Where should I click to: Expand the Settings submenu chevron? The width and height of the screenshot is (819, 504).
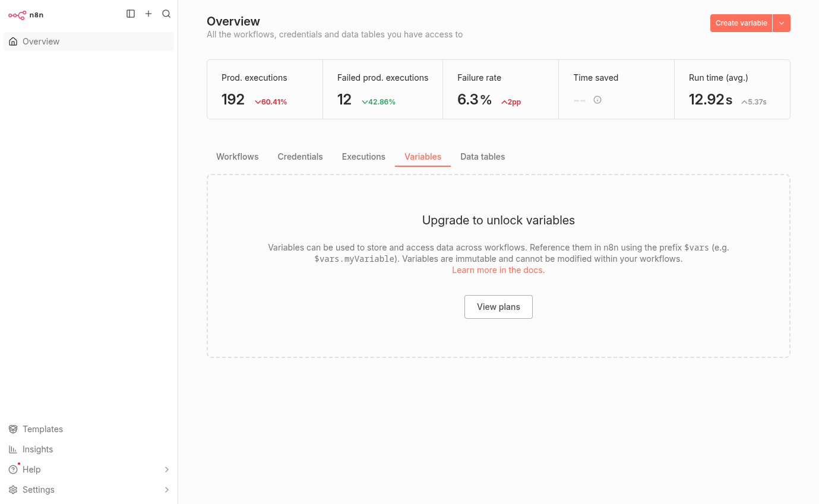tap(166, 490)
